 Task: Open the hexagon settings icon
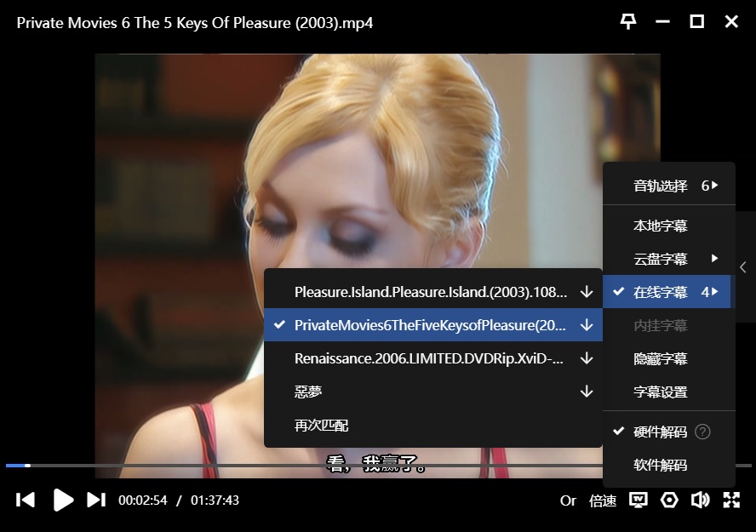(x=670, y=500)
